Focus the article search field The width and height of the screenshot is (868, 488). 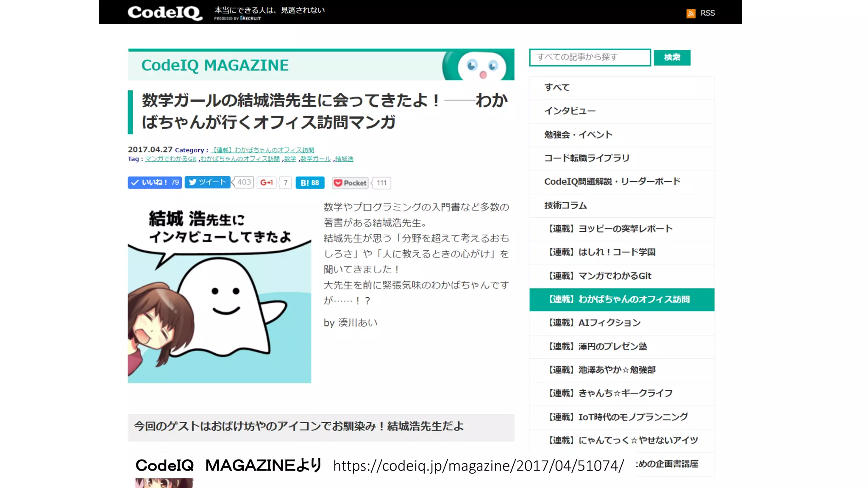click(x=590, y=57)
